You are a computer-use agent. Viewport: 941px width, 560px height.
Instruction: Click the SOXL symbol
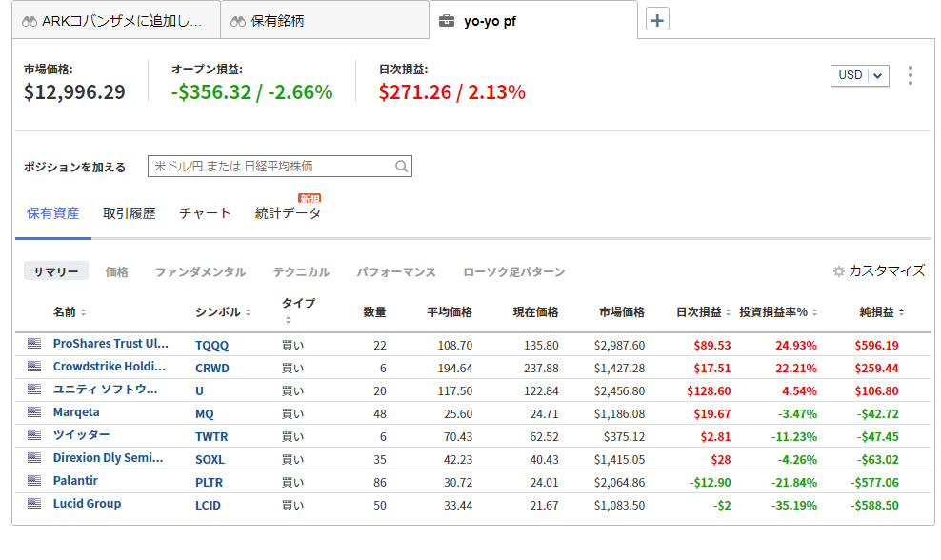[210, 459]
